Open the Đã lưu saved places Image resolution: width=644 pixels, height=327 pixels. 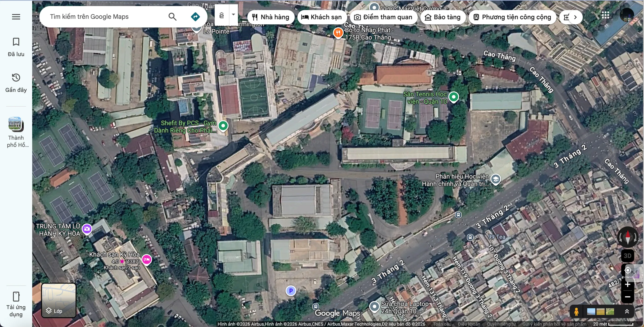point(16,47)
